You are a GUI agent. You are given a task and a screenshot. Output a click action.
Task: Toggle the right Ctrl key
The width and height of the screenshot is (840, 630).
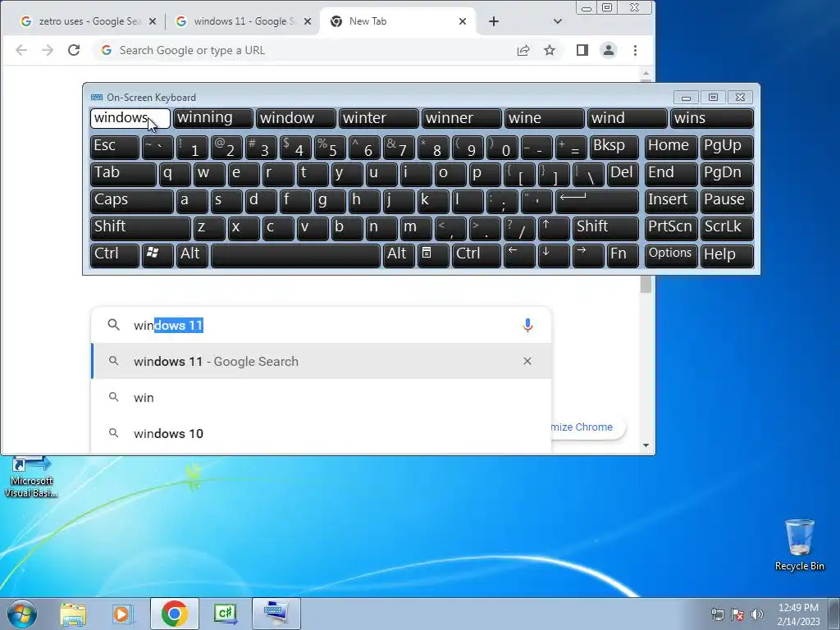[x=477, y=254]
